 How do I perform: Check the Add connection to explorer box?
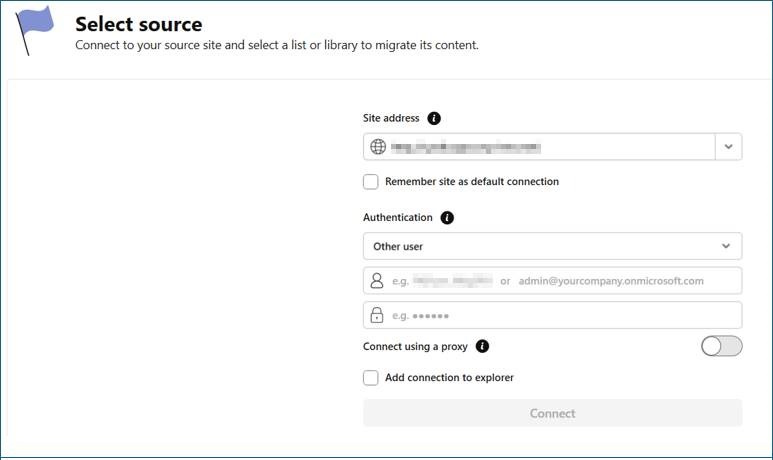(371, 378)
